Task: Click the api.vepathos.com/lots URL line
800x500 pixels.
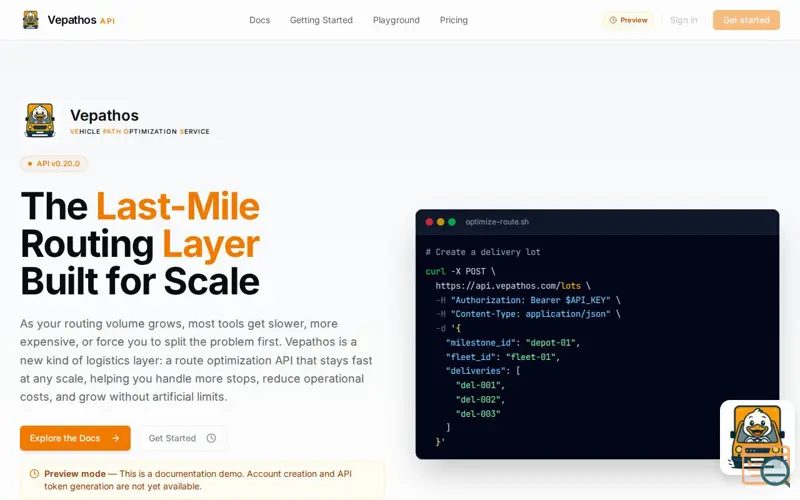Action: pos(513,286)
